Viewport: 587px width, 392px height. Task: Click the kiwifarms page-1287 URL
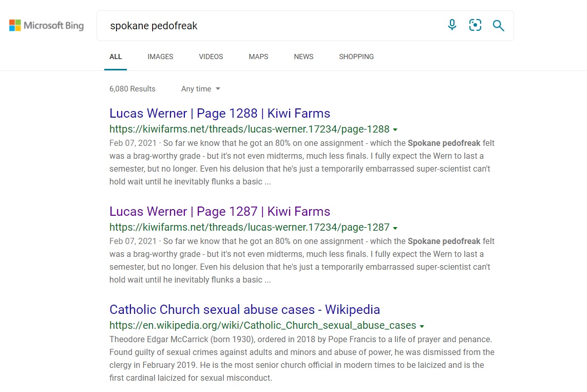tap(249, 227)
